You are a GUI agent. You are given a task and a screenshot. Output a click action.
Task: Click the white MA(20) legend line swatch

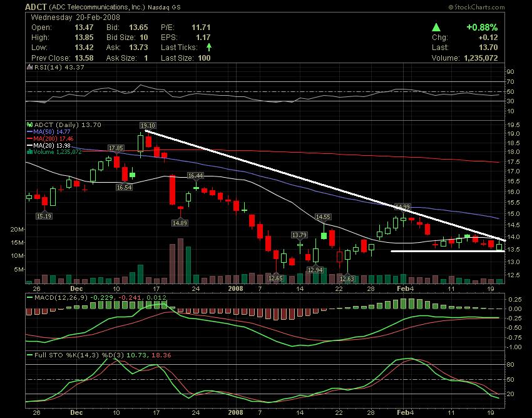pyautogui.click(x=30, y=146)
